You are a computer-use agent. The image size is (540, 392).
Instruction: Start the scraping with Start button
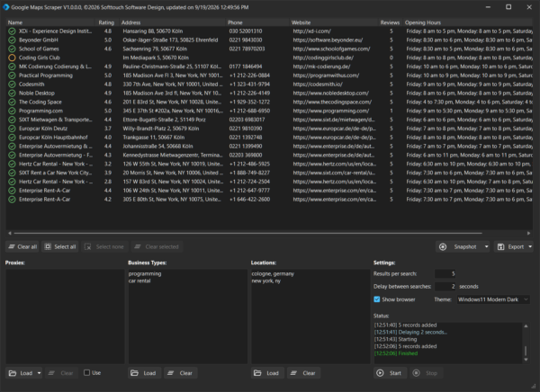click(x=390, y=373)
